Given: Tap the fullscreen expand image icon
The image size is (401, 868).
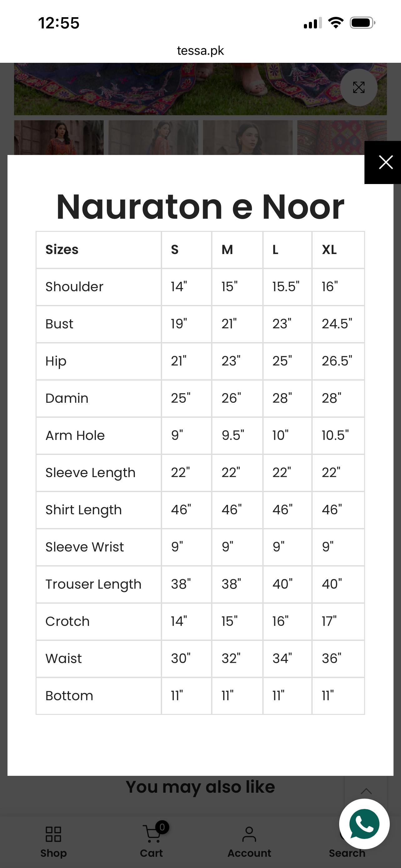Looking at the screenshot, I should (x=359, y=87).
